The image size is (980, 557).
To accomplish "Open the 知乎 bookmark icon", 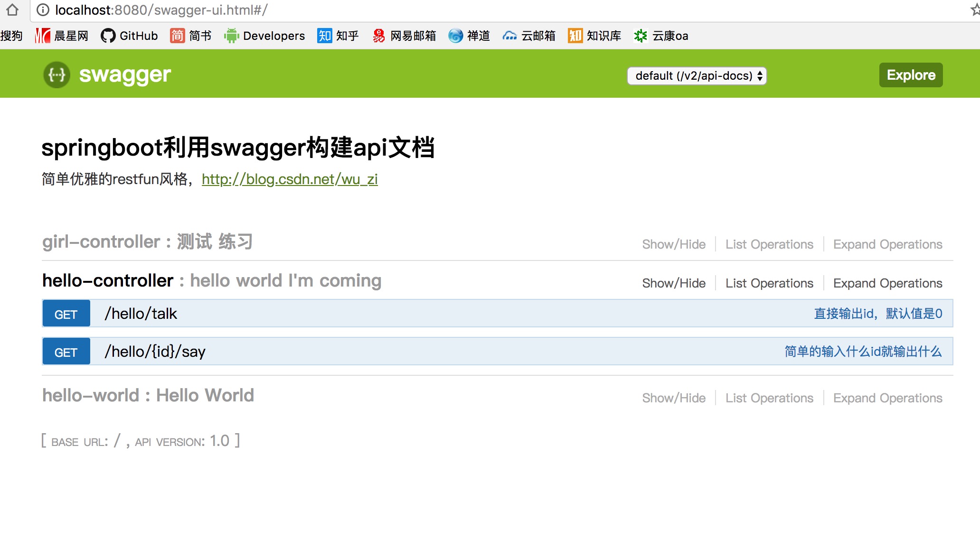I will coord(325,36).
